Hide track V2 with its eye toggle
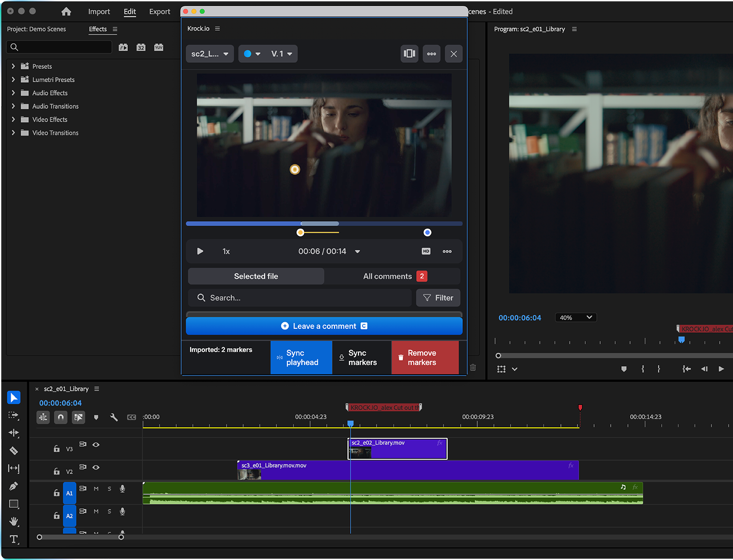The width and height of the screenshot is (733, 560). tap(94, 467)
